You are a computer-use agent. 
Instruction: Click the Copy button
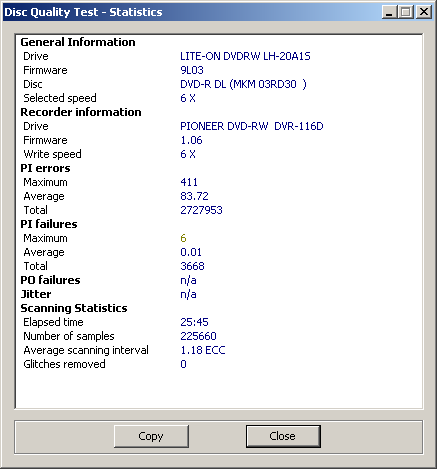pos(151,436)
